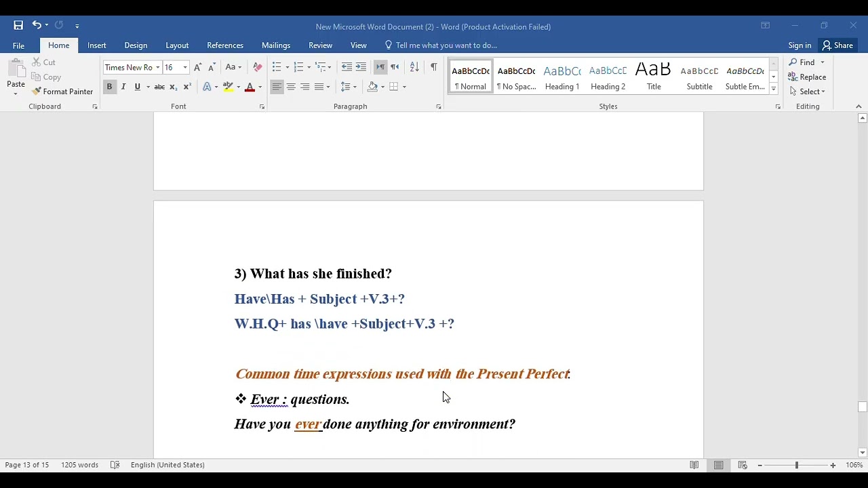Select the Format Painter tool

[x=62, y=91]
